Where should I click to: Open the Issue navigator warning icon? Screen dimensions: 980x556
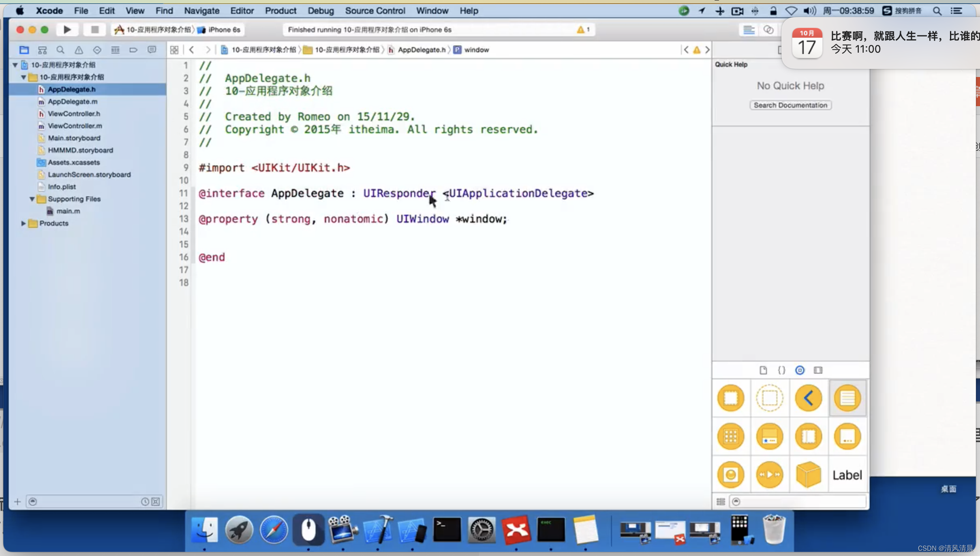(79, 50)
